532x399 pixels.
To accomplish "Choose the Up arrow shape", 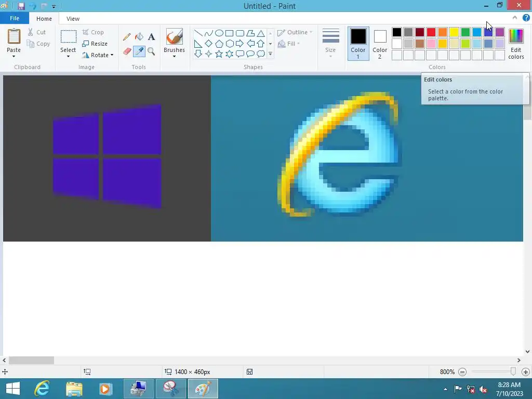I will pyautogui.click(x=261, y=44).
